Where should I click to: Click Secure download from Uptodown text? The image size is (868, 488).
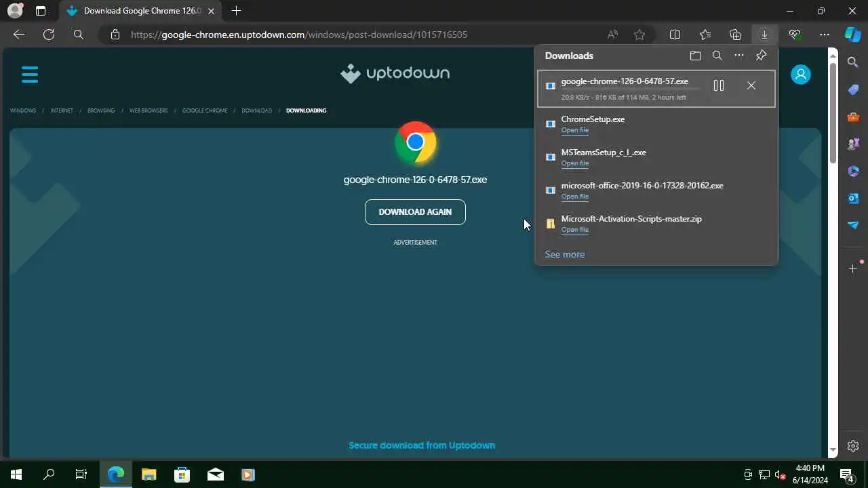point(422,445)
